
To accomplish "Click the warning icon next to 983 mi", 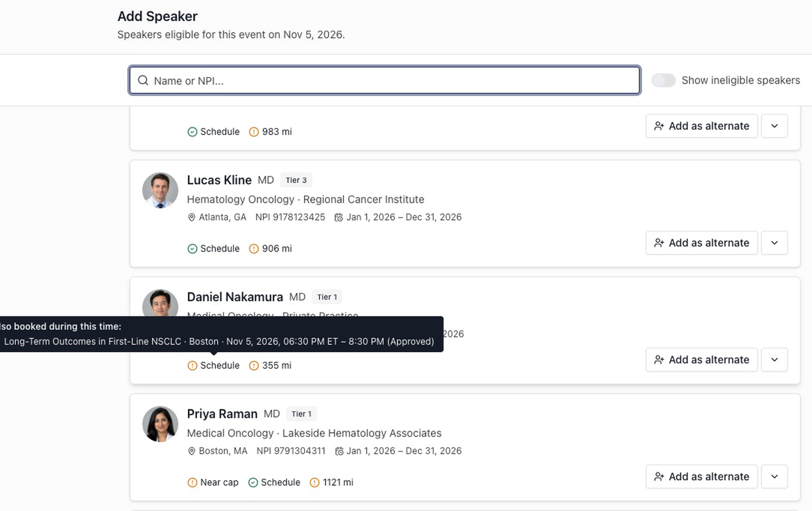I will (254, 132).
